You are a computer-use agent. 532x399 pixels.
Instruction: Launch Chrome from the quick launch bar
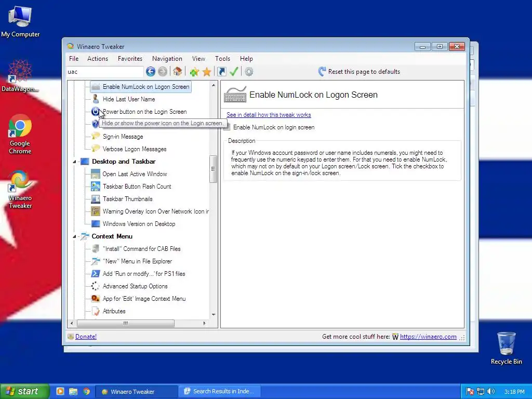[x=87, y=392]
